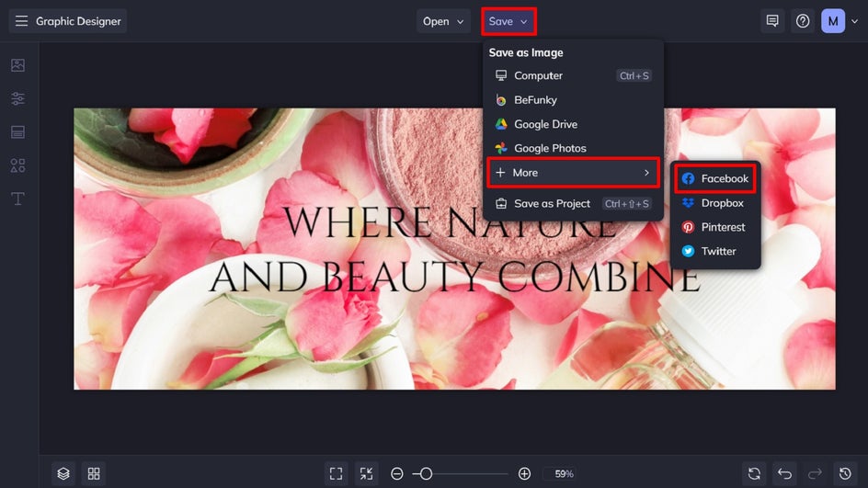This screenshot has height=488, width=868.
Task: Open the Graphics shapes sidebar panel
Action: coord(17,165)
